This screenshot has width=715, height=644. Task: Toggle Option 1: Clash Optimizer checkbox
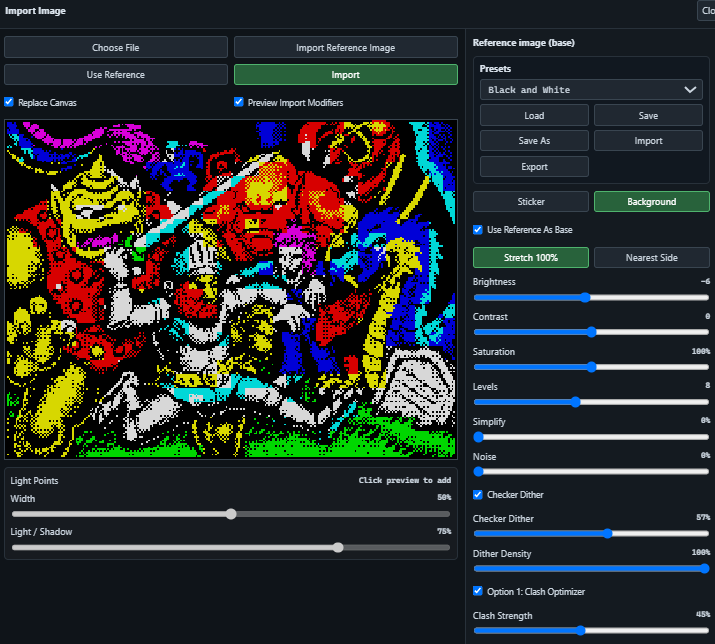click(x=478, y=591)
